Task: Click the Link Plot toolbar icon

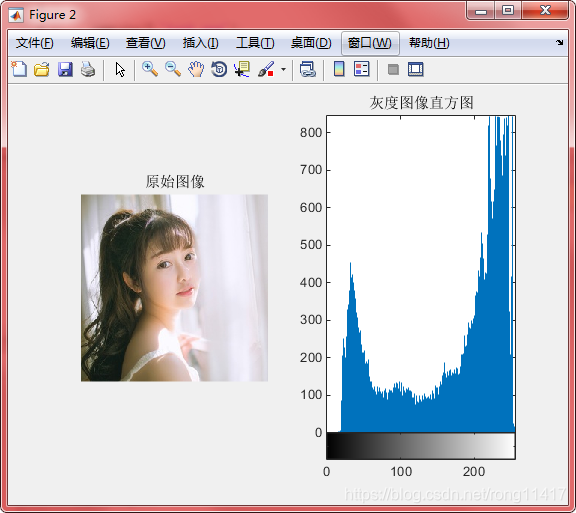Action: 307,69
